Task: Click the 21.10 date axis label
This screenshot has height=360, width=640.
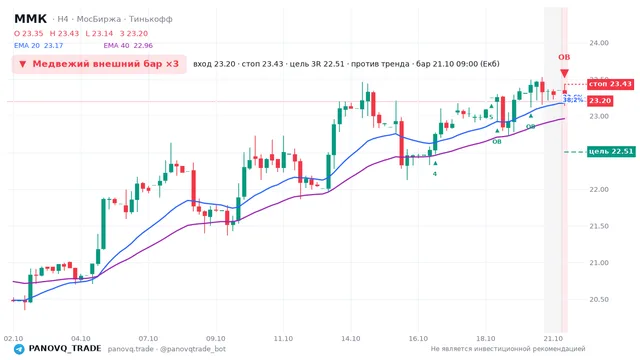Action: tap(553, 339)
